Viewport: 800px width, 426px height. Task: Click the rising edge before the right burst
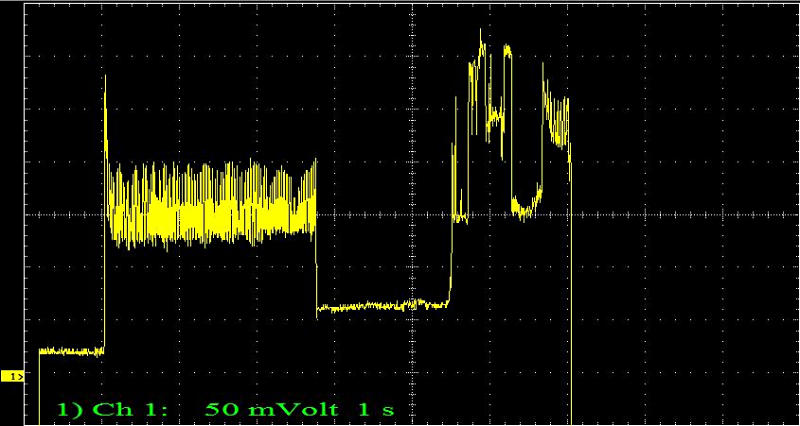pyautogui.click(x=451, y=250)
